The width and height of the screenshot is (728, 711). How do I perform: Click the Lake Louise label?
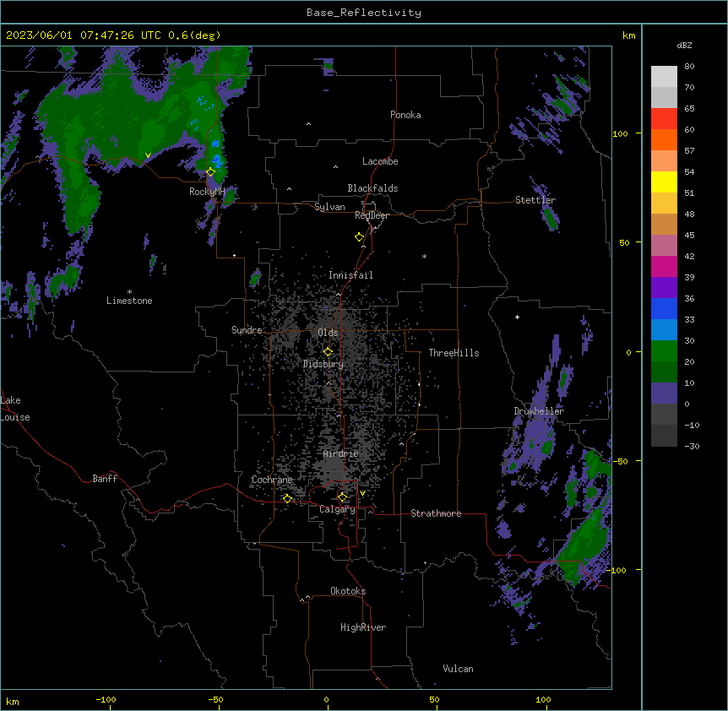(15, 409)
